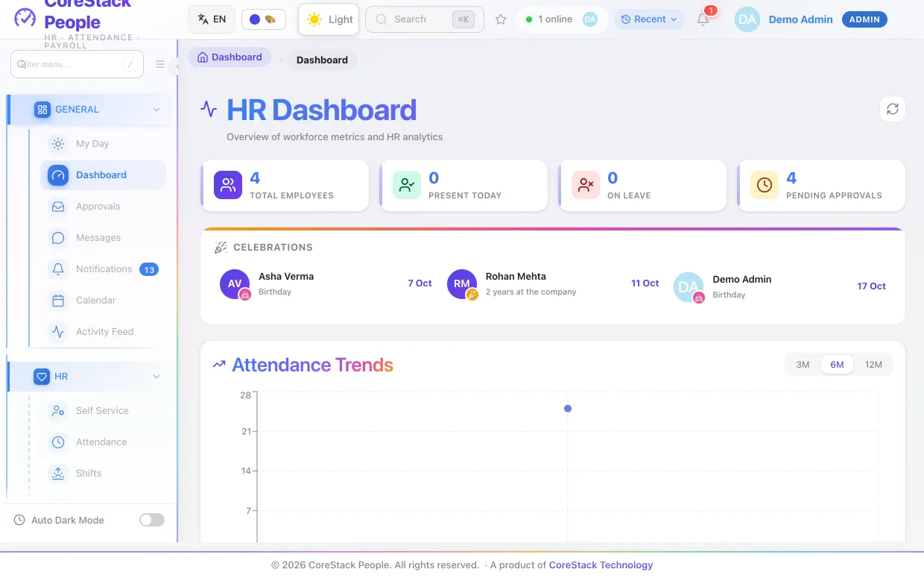Screen dimensions: 924x578
Task: Open Calendar icon in sidebar
Action: pos(58,301)
